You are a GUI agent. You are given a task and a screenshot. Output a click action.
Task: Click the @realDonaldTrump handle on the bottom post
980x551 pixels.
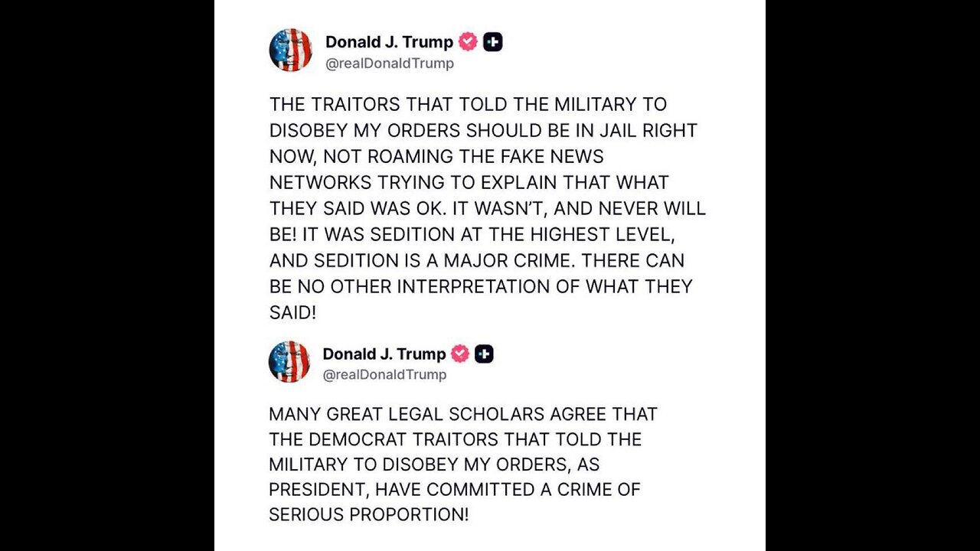[x=384, y=374]
